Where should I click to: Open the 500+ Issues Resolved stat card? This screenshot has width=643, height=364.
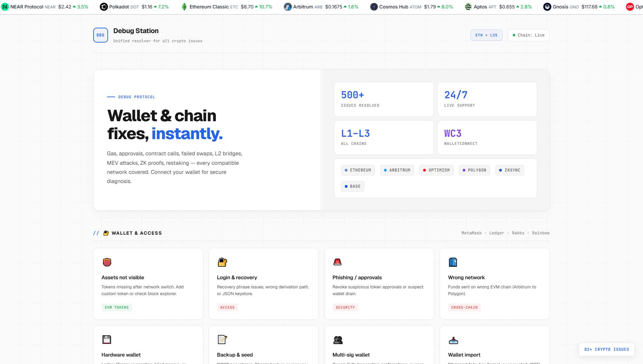click(384, 99)
